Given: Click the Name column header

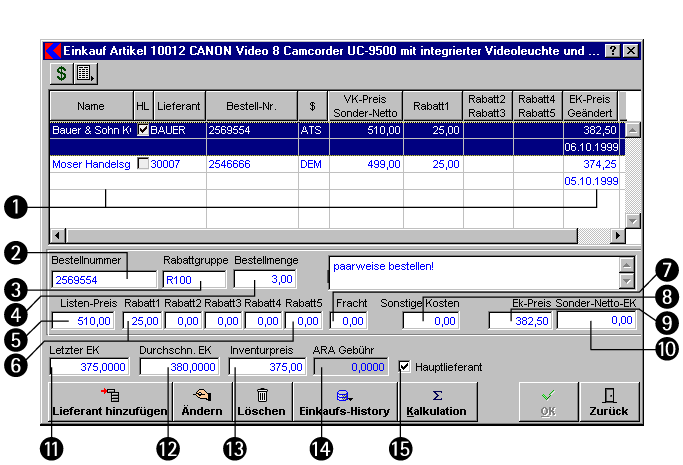Looking at the screenshot, I should pos(91,105).
